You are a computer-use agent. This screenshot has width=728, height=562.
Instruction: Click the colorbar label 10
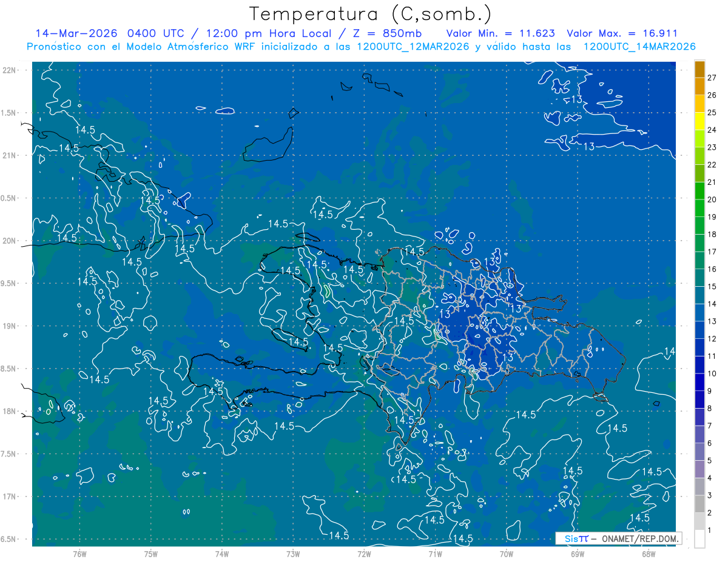(x=712, y=373)
